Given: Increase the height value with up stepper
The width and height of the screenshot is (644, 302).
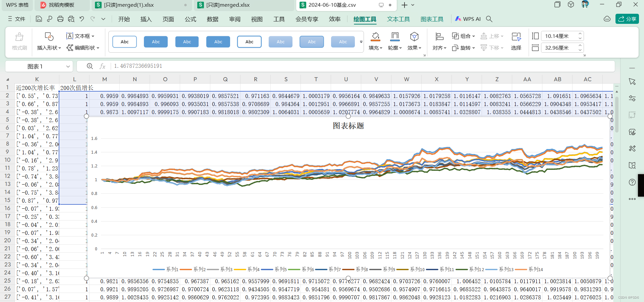Looking at the screenshot, I should click(x=580, y=34).
